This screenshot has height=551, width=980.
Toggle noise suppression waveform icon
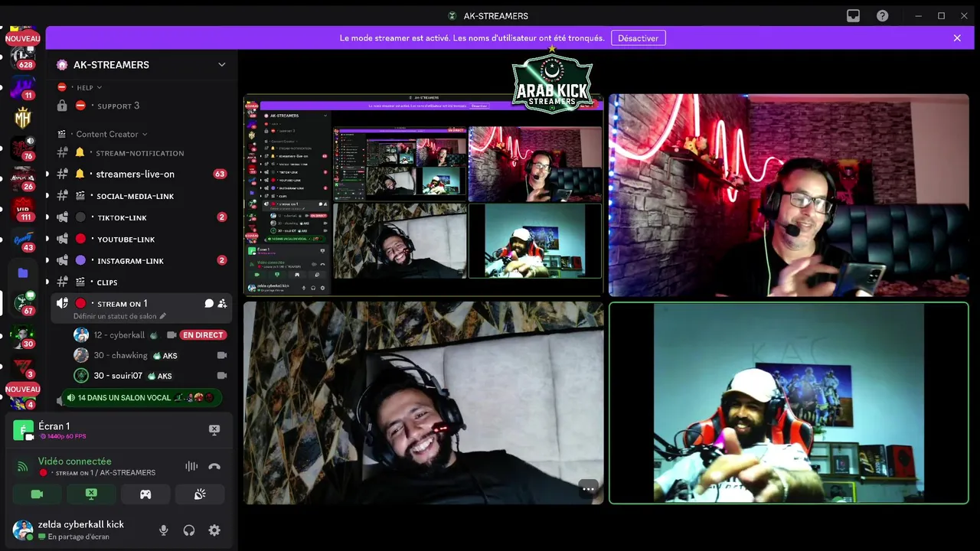point(191,466)
